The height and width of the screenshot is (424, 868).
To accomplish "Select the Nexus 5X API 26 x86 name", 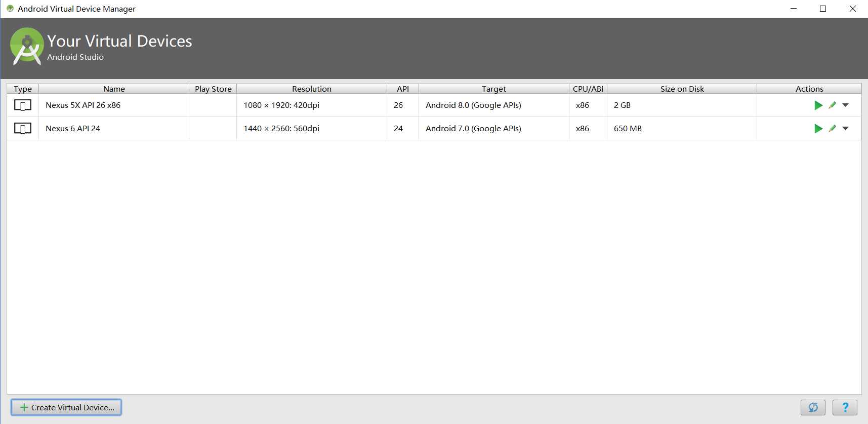I will 83,105.
